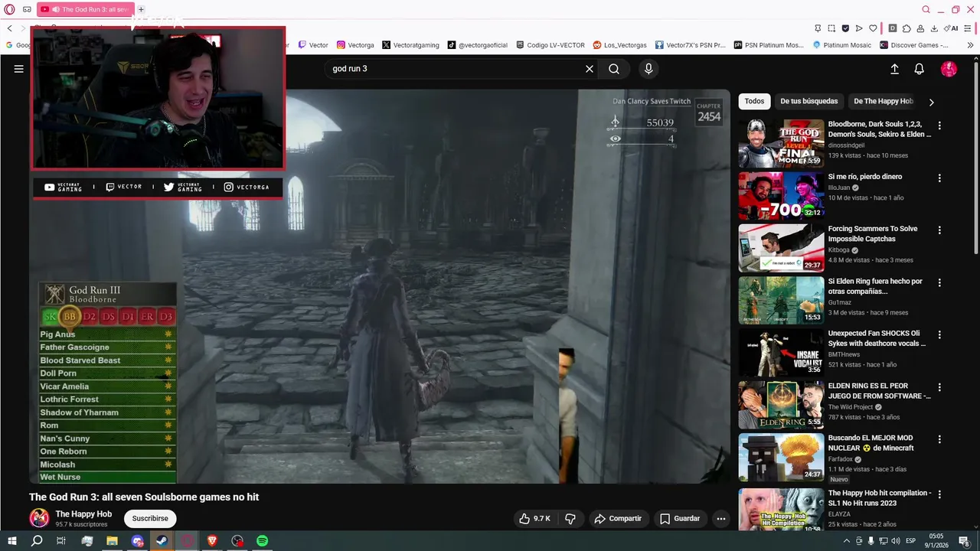
Task: Open options for Forcing Scammers To Solve video
Action: pyautogui.click(x=939, y=230)
